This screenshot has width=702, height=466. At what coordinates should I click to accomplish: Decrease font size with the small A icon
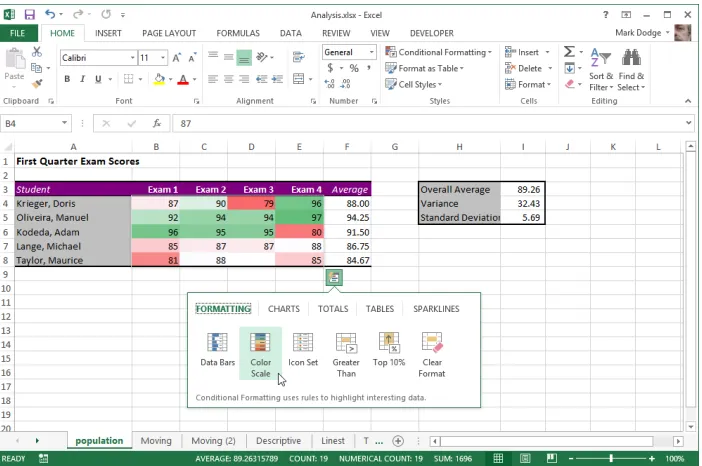192,58
